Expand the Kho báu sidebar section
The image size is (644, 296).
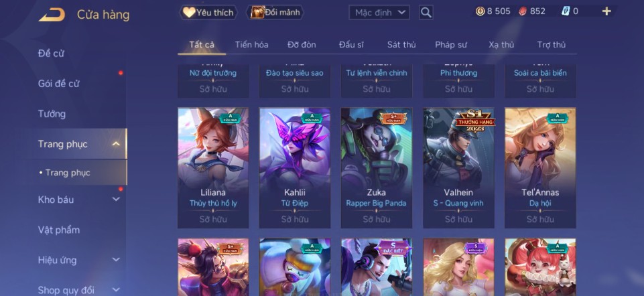116,200
